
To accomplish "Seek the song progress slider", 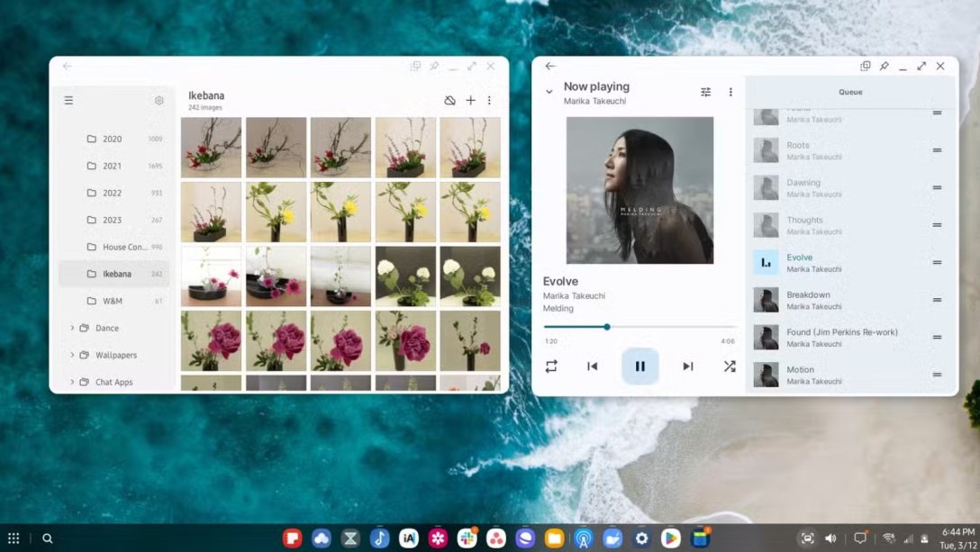I will (x=607, y=327).
